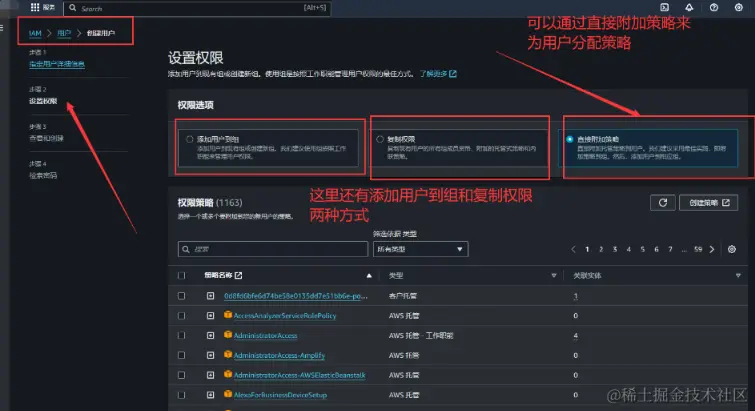The image size is (755, 411).
Task: Open the filter by type dropdown
Action: (420, 249)
